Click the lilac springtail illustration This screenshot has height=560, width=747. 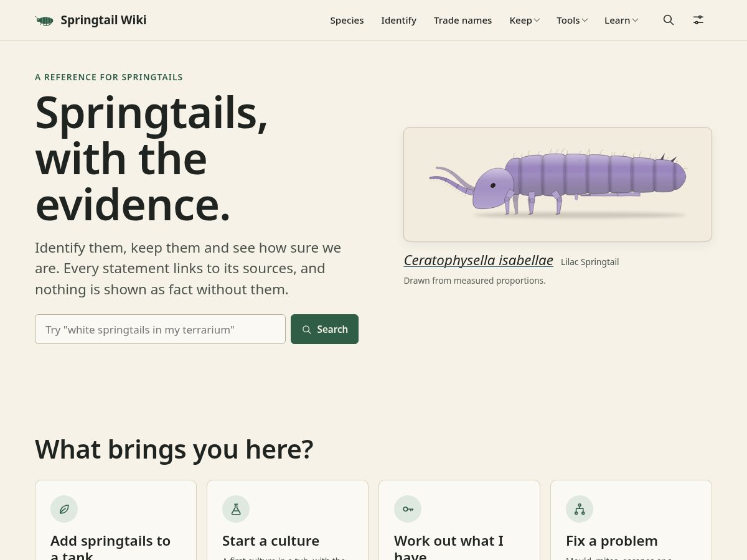[x=558, y=184]
